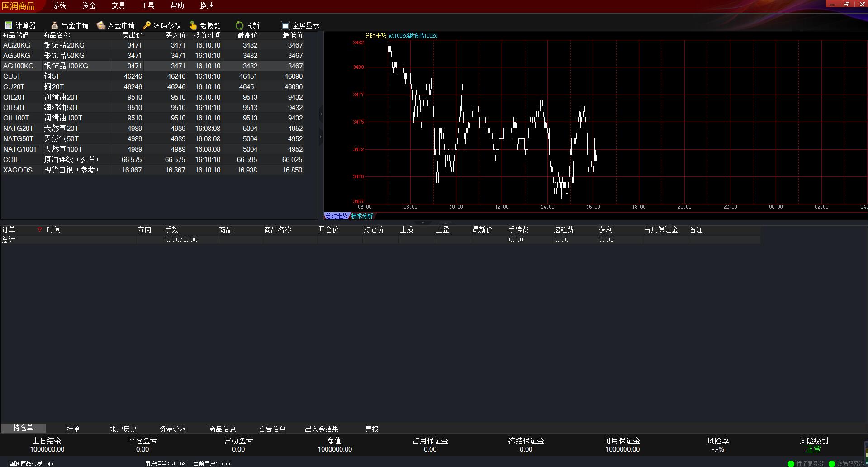The height and width of the screenshot is (467, 868).
Task: Select the NATG100T row
Action: tap(152, 149)
